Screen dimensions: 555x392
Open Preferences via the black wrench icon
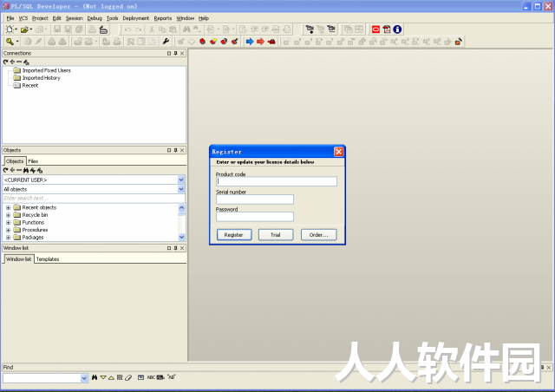(166, 42)
